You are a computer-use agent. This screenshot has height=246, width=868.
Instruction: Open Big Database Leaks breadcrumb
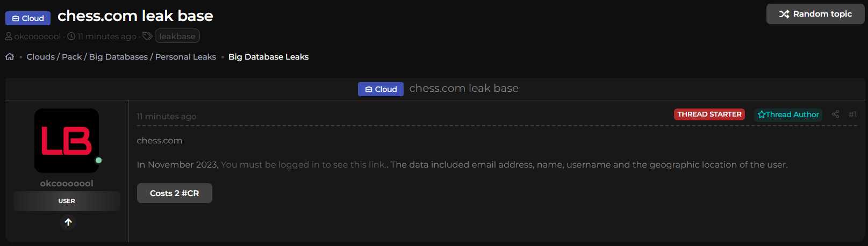[268, 57]
